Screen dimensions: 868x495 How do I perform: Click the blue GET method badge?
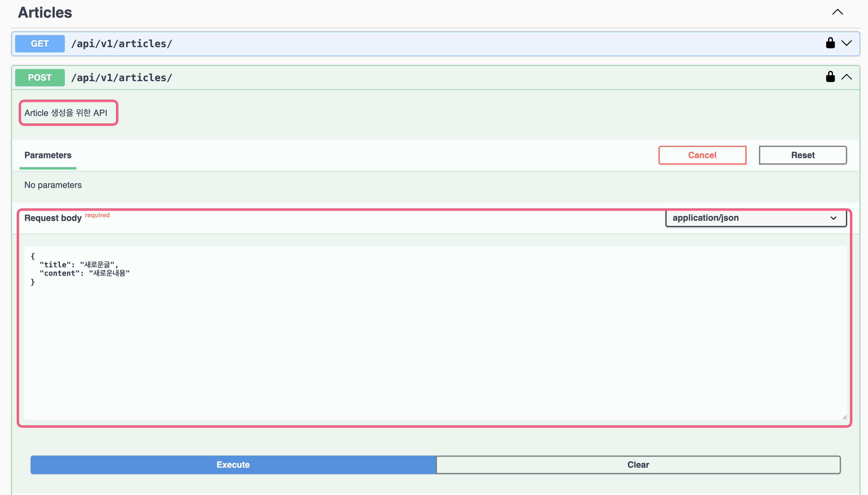point(40,43)
